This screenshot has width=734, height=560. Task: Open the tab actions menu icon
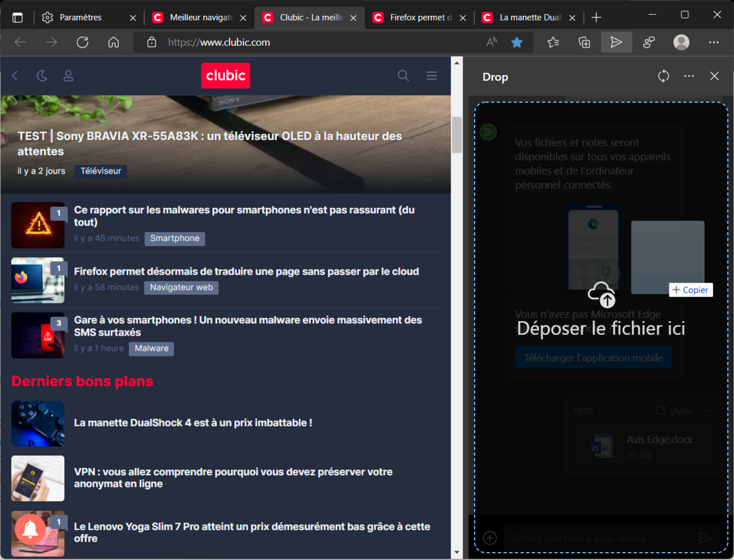[17, 18]
